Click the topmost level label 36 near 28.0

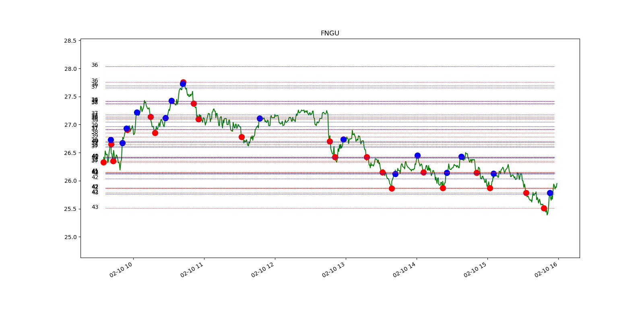tap(95, 65)
